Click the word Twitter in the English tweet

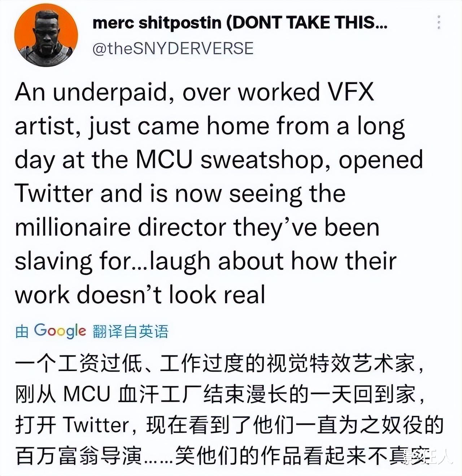pyautogui.click(x=54, y=193)
